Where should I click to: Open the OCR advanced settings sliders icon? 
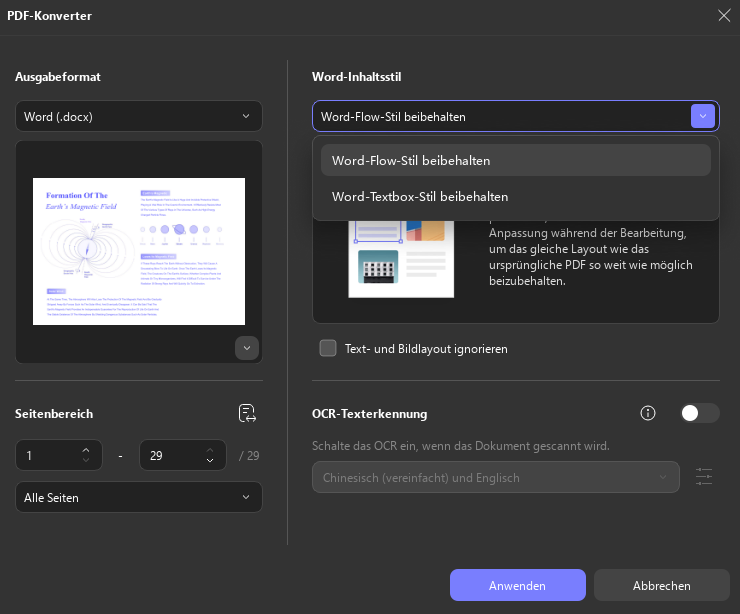(704, 477)
